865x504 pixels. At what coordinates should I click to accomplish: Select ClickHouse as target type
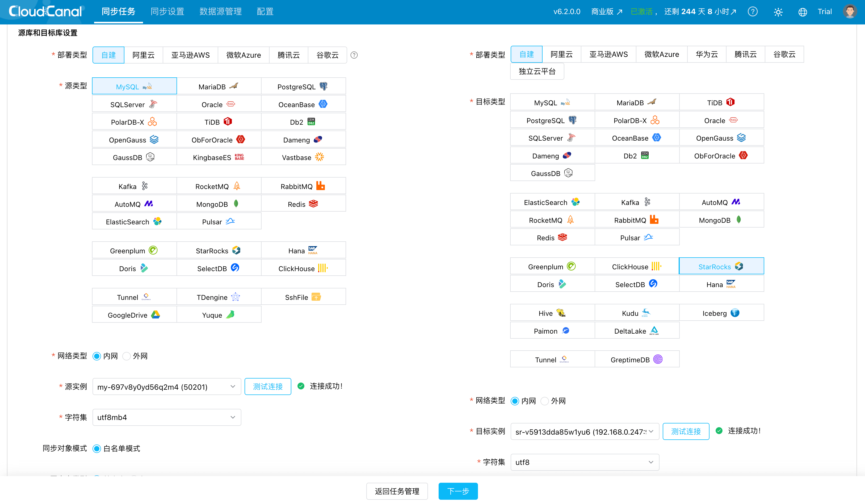point(637,266)
